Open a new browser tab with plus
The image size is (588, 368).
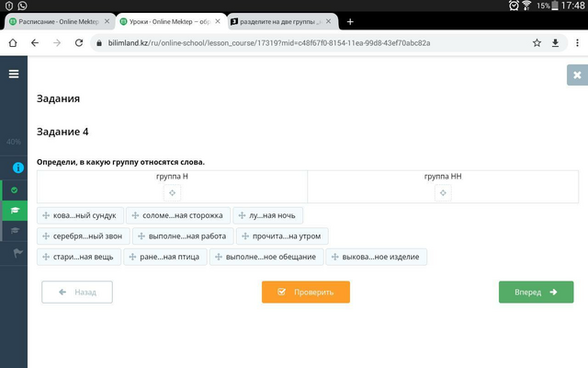[x=350, y=22]
